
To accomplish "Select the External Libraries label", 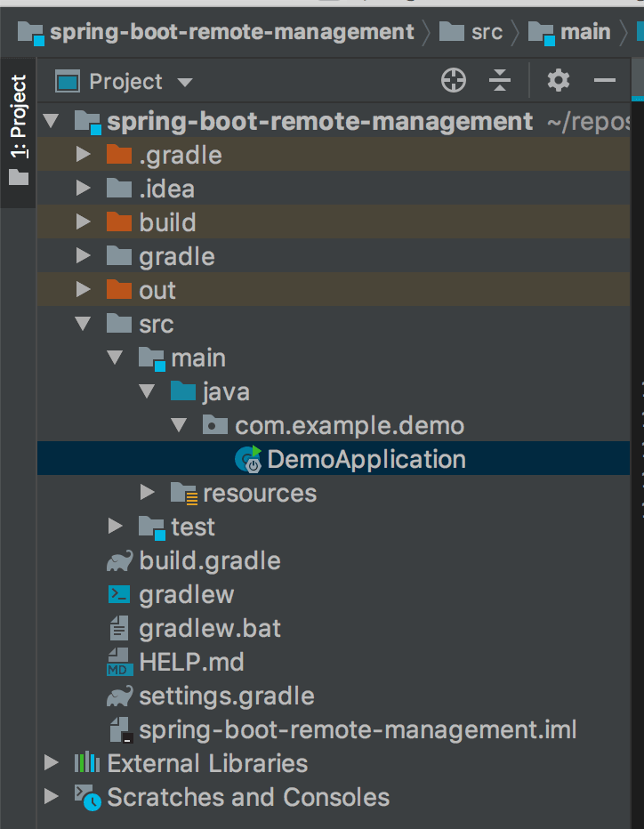I will 207,763.
